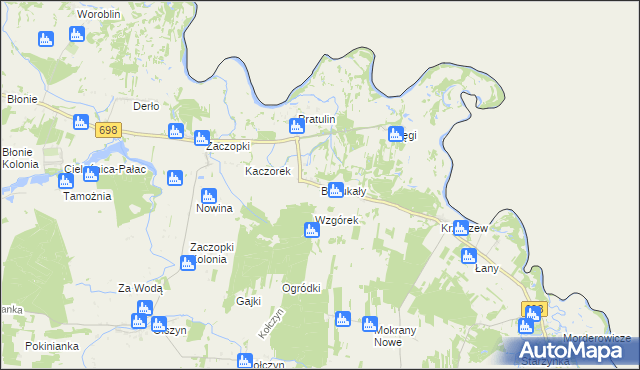
Task: Click the factory marker on Bubukały label
Action: coord(336,190)
